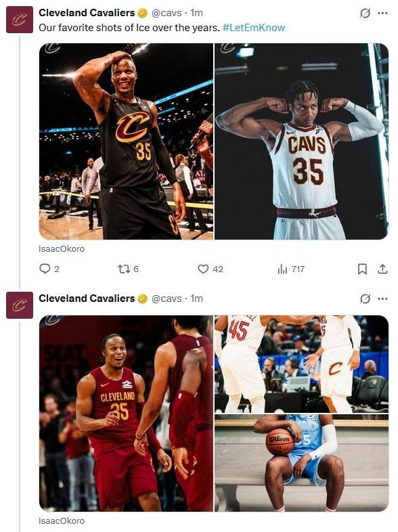Viewport: 398px width, 532px height.
Task: Open photo with Wilson basketball
Action: (302, 463)
